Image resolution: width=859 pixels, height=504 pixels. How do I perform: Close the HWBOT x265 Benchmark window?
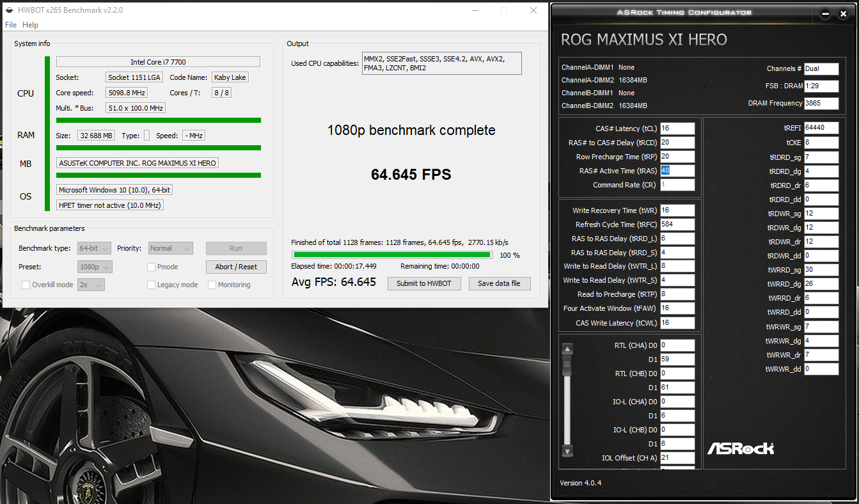(x=533, y=10)
